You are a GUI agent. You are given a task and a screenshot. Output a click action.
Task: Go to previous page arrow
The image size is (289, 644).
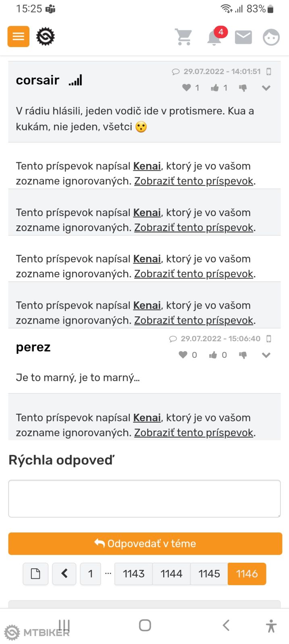point(64,574)
